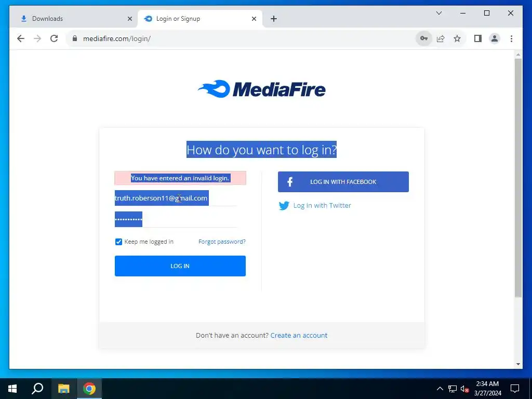Open a new browser tab

273,19
